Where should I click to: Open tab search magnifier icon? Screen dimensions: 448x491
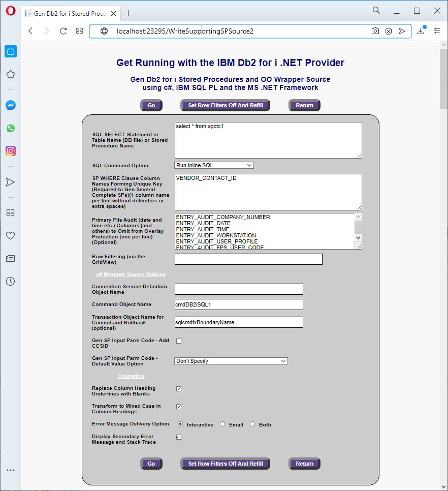point(376,11)
